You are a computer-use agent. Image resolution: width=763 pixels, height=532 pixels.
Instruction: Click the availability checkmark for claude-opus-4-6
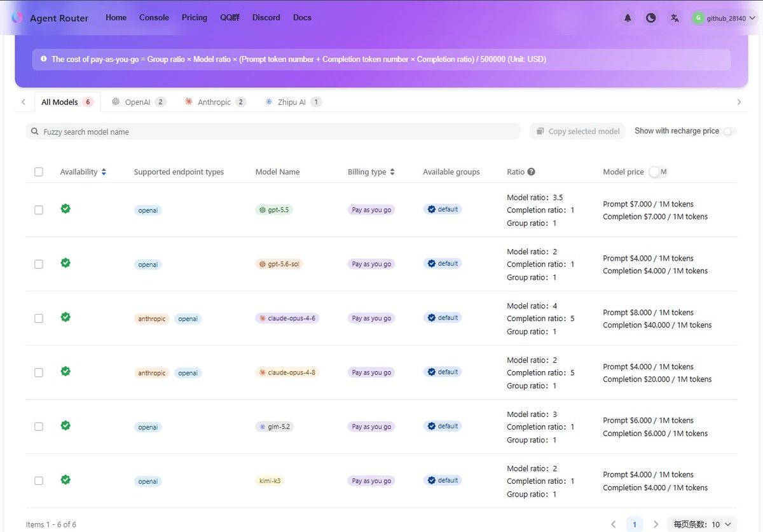(65, 317)
